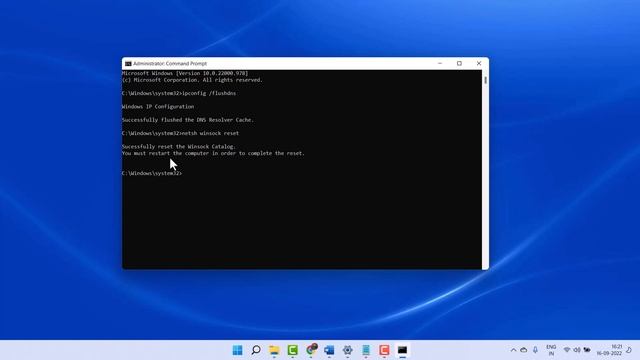Open volume speaker tray icon
Image resolution: width=640 pixels, height=360 pixels.
[x=577, y=350]
